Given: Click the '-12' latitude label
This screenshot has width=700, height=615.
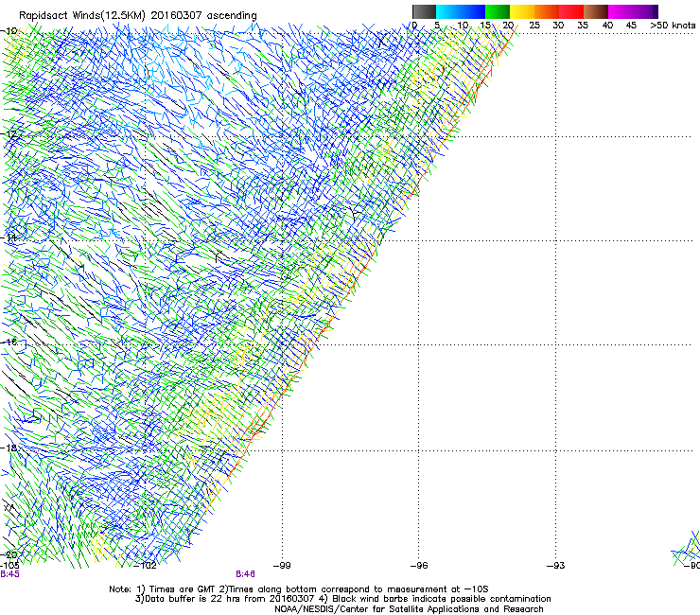Looking at the screenshot, I should tap(9, 133).
